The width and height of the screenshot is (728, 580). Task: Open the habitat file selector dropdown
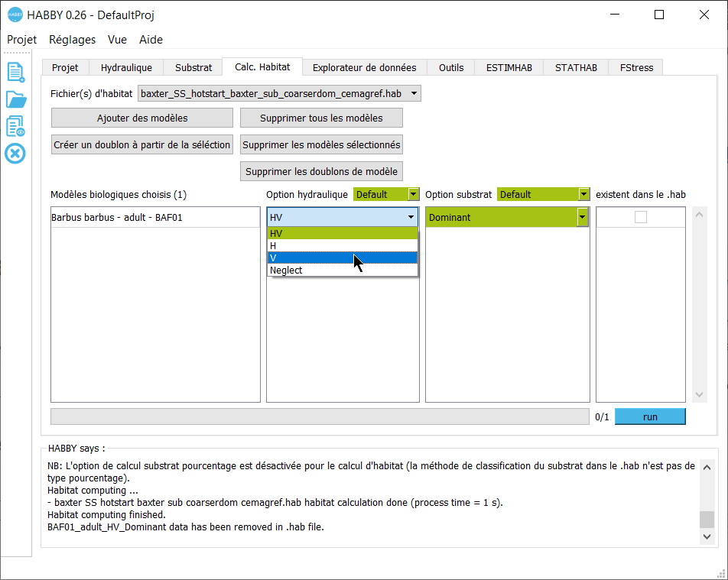point(414,93)
